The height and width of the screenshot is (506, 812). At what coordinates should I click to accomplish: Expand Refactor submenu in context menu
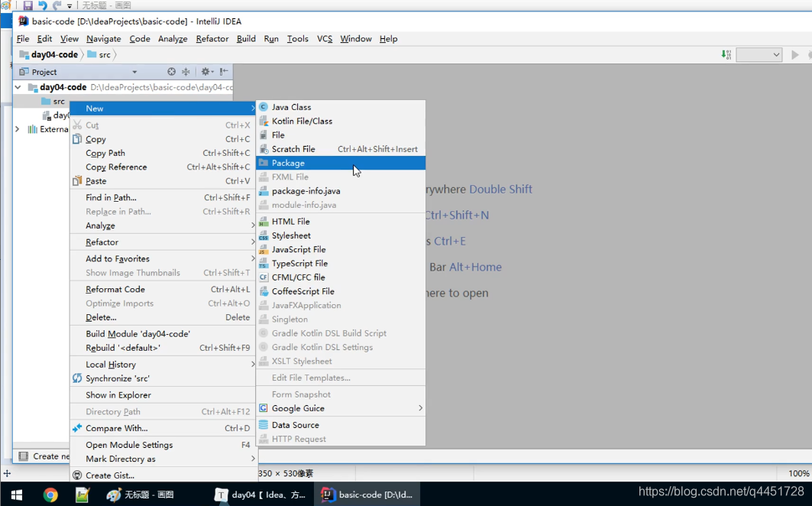pos(163,242)
